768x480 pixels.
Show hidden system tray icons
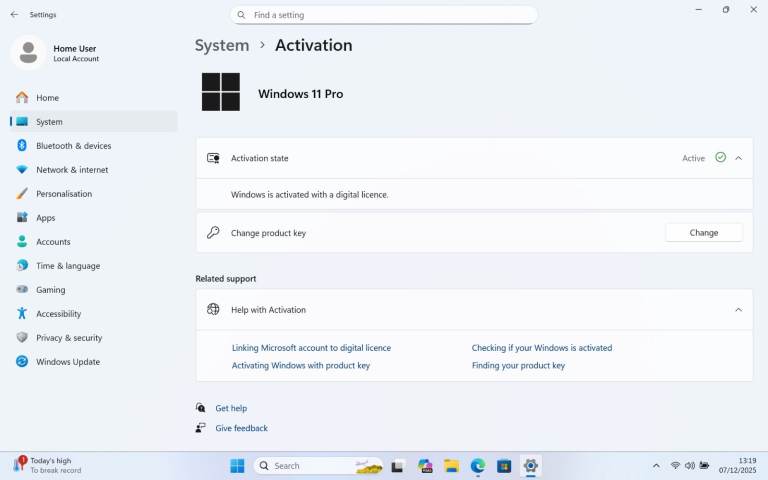tap(656, 466)
